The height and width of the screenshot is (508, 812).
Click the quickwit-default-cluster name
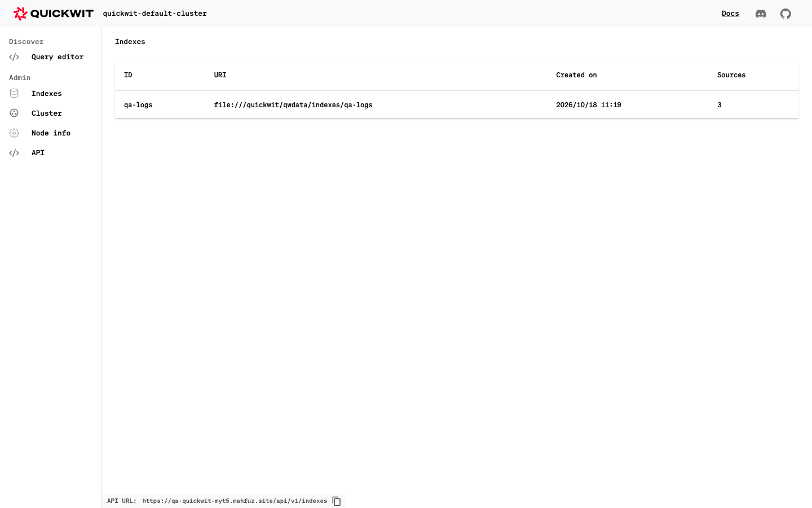[x=155, y=14]
